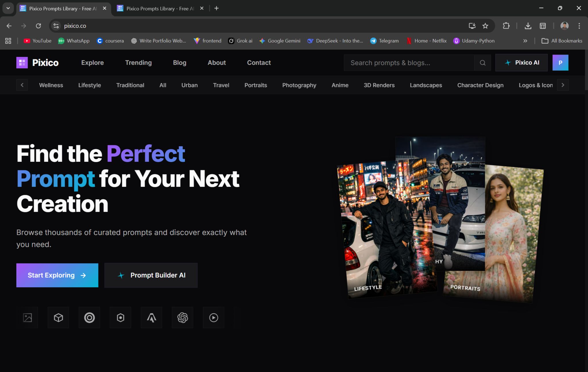The image size is (588, 372).
Task: Click the cube icon below hero buttons
Action: pyautogui.click(x=58, y=318)
